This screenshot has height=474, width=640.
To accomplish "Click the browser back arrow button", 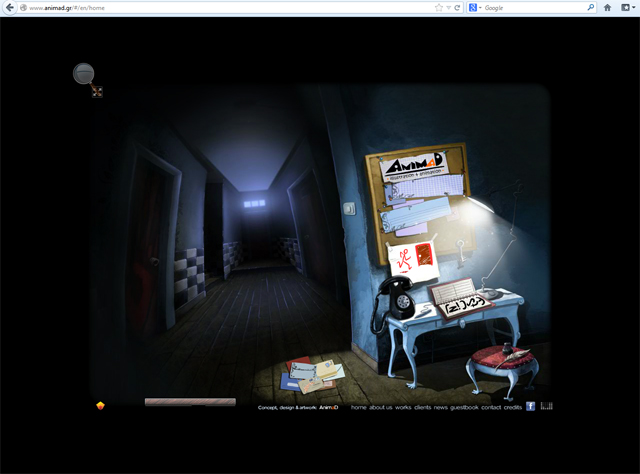I will [x=9, y=7].
